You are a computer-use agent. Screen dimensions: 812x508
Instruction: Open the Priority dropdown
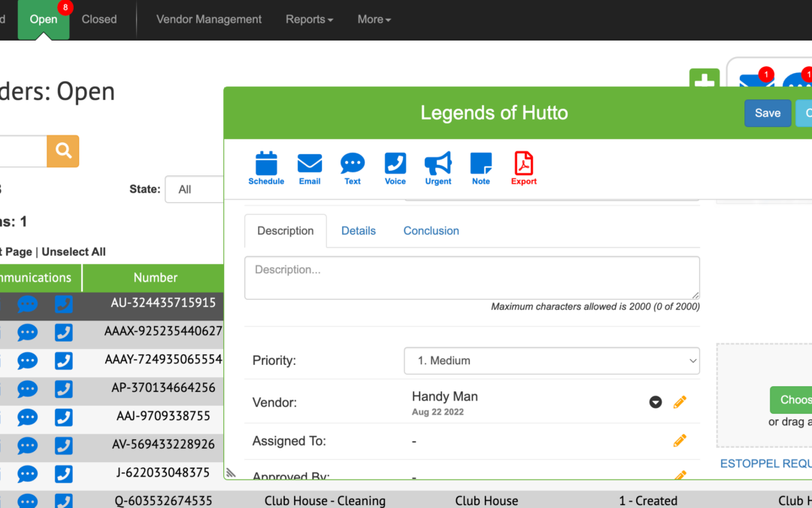click(x=551, y=360)
